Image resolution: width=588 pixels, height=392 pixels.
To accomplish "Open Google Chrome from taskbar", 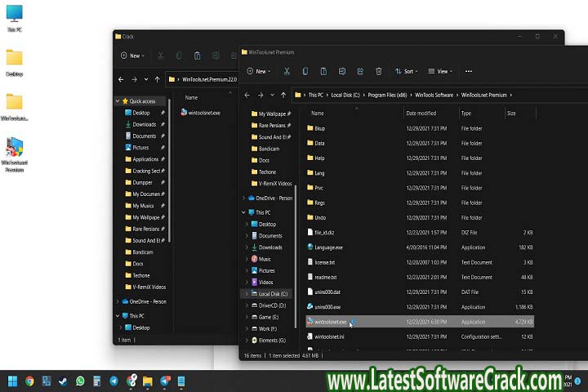I will [29, 381].
